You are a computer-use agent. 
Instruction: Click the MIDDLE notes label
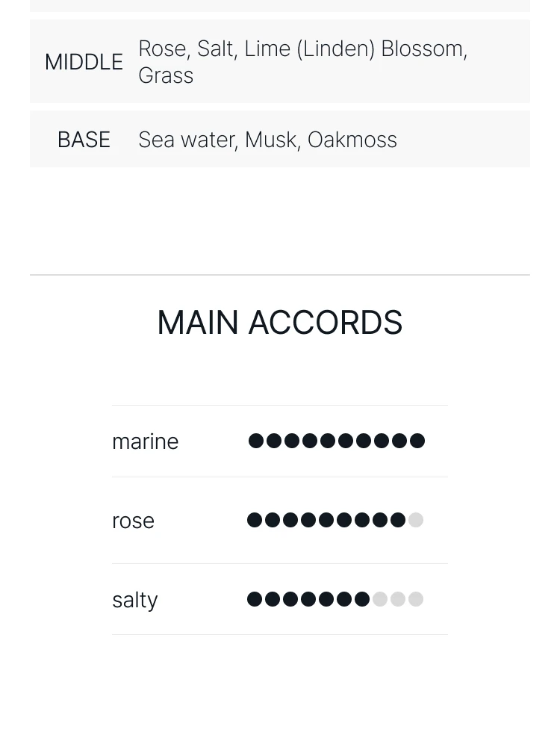click(84, 62)
